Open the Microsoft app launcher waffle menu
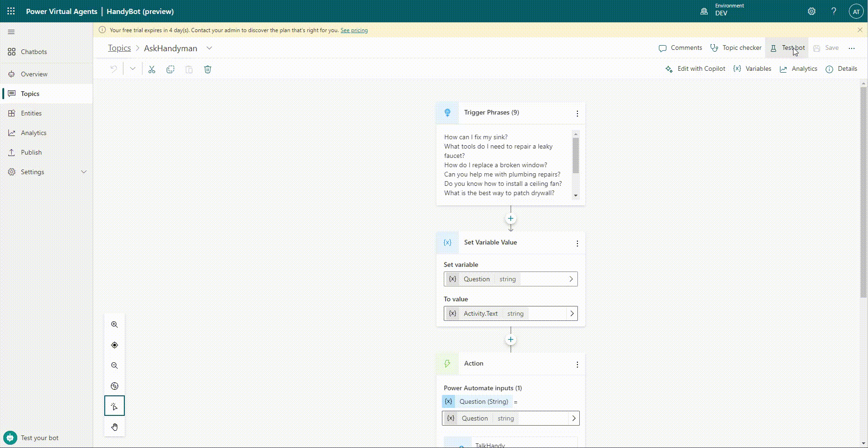The image size is (868, 448). [x=10, y=11]
